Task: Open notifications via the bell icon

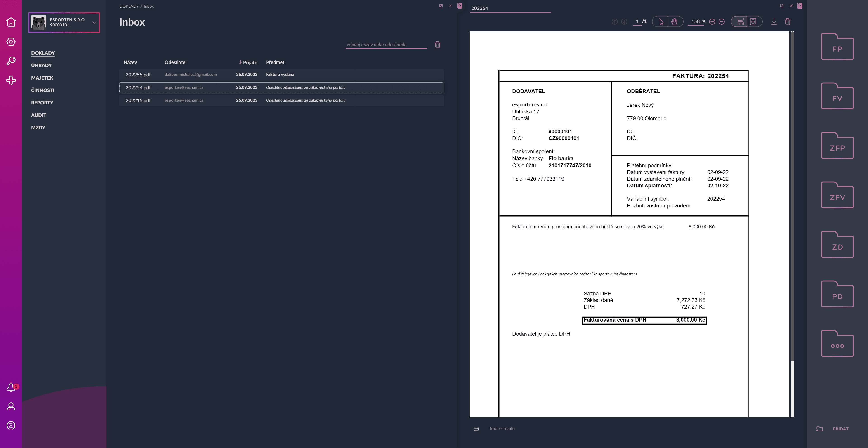Action: tap(11, 387)
